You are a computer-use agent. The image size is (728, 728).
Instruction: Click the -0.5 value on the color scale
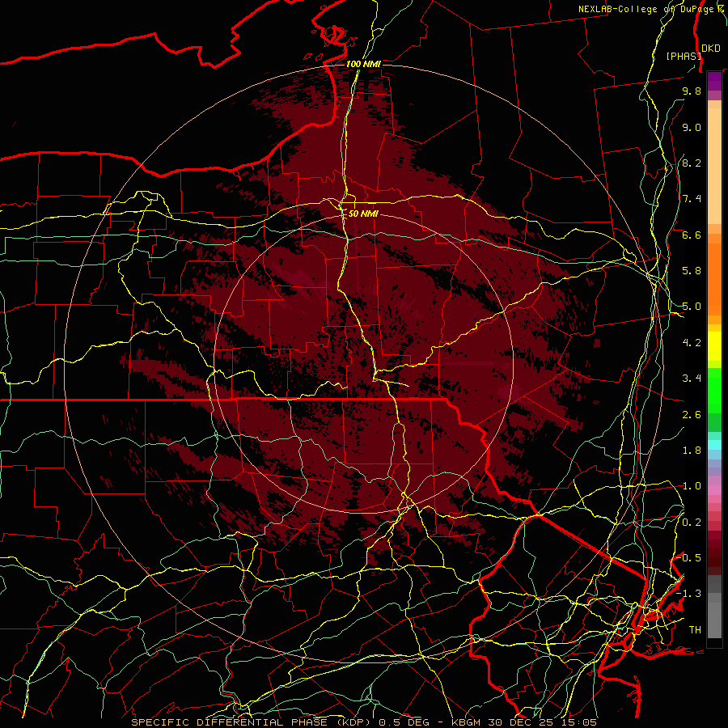tap(688, 558)
